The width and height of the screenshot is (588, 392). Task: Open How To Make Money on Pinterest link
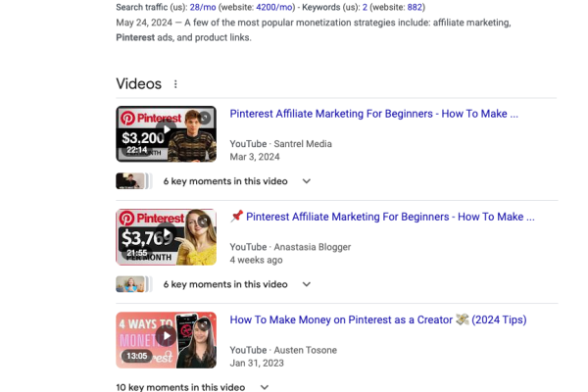pyautogui.click(x=378, y=319)
